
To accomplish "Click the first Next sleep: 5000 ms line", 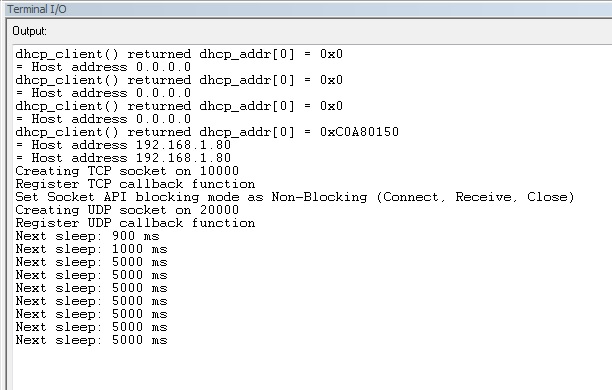I will click(91, 262).
